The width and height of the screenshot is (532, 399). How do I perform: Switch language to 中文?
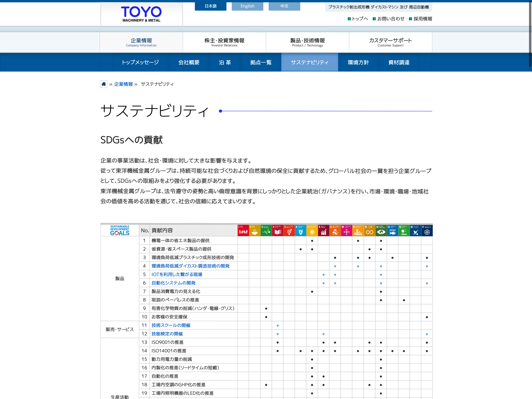[x=284, y=6]
